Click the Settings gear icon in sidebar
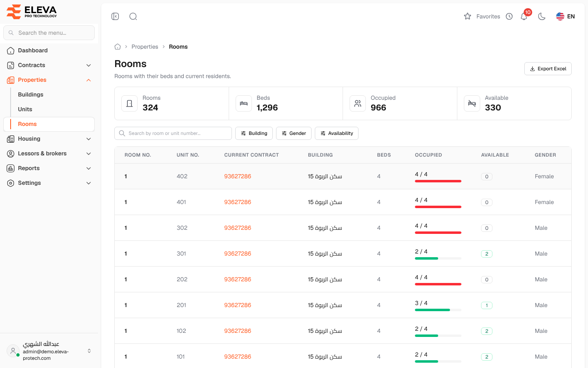 (x=11, y=183)
